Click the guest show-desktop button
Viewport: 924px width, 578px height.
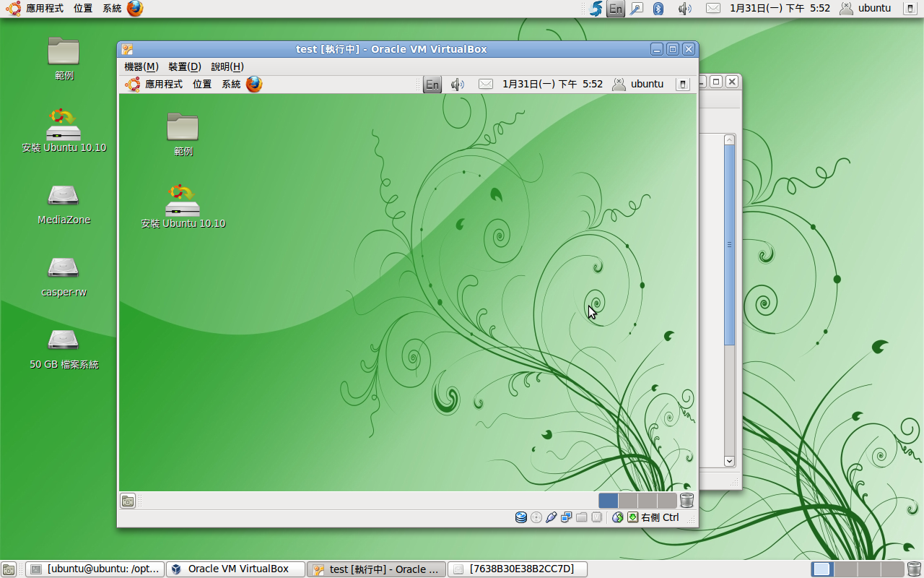pos(128,501)
